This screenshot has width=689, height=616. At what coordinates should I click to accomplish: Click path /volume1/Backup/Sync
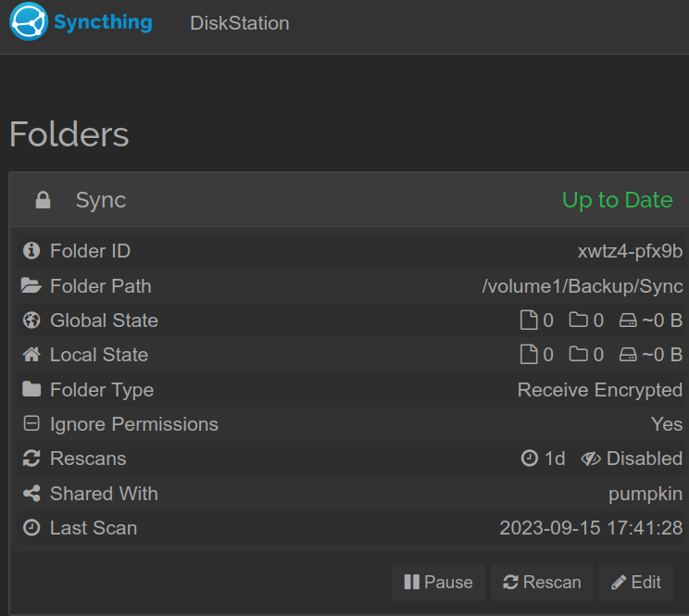pos(583,286)
